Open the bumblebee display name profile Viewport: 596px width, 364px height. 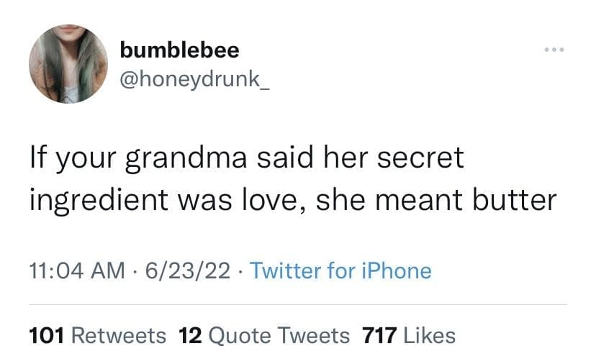(180, 50)
